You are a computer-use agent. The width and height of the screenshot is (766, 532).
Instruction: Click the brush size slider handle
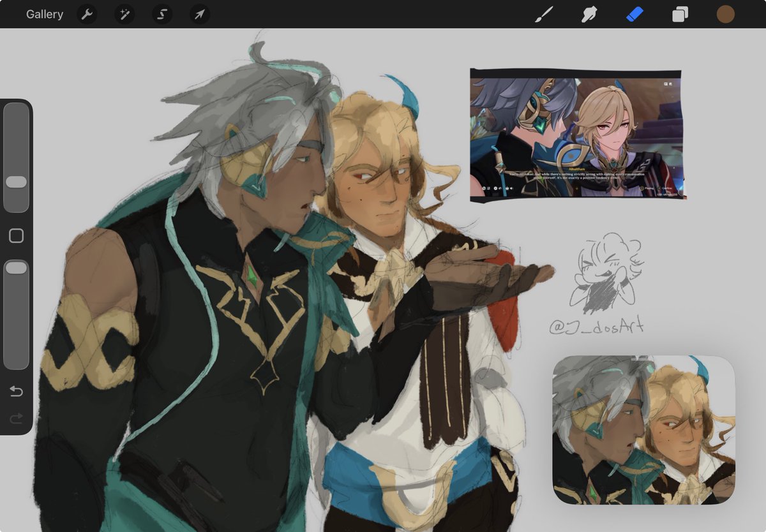[16, 182]
